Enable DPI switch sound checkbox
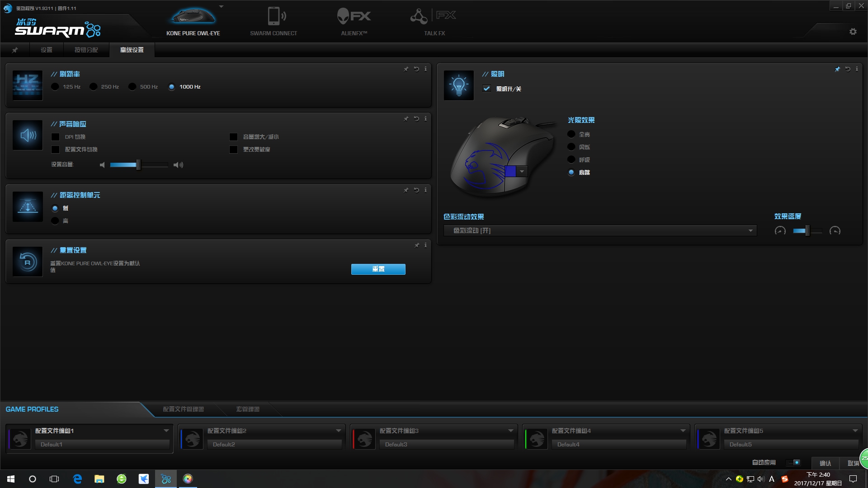This screenshot has width=868, height=488. tap(56, 137)
